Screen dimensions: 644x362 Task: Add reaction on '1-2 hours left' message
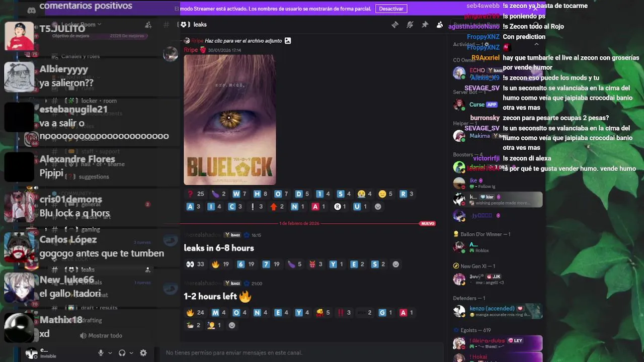(232, 325)
